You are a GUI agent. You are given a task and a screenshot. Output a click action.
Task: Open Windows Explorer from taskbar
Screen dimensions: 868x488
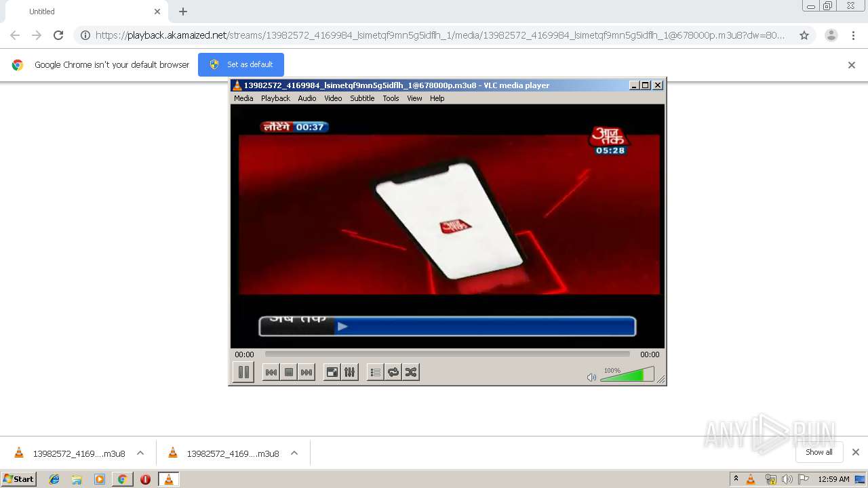click(x=77, y=479)
